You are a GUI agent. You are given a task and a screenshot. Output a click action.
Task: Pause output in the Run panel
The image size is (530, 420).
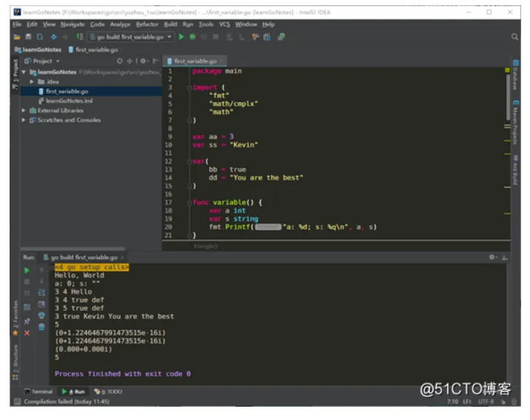[27, 293]
